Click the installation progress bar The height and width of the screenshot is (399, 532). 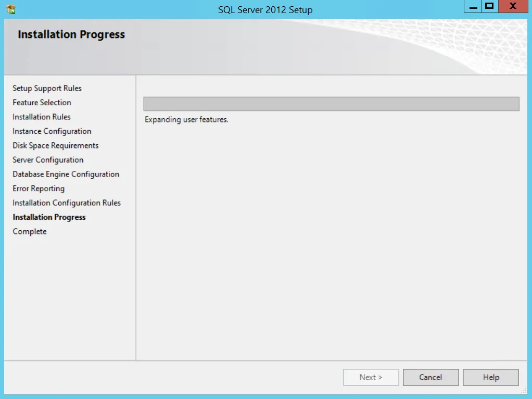(x=331, y=104)
